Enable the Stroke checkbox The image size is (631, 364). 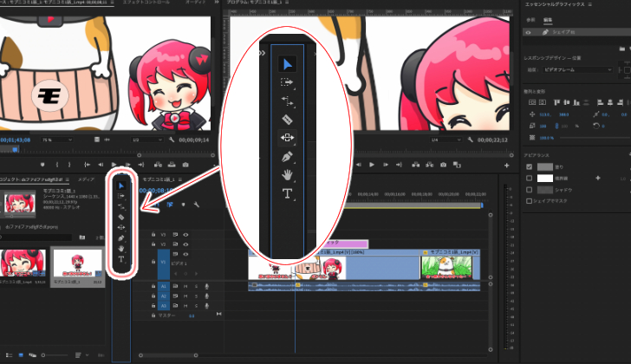coord(530,179)
